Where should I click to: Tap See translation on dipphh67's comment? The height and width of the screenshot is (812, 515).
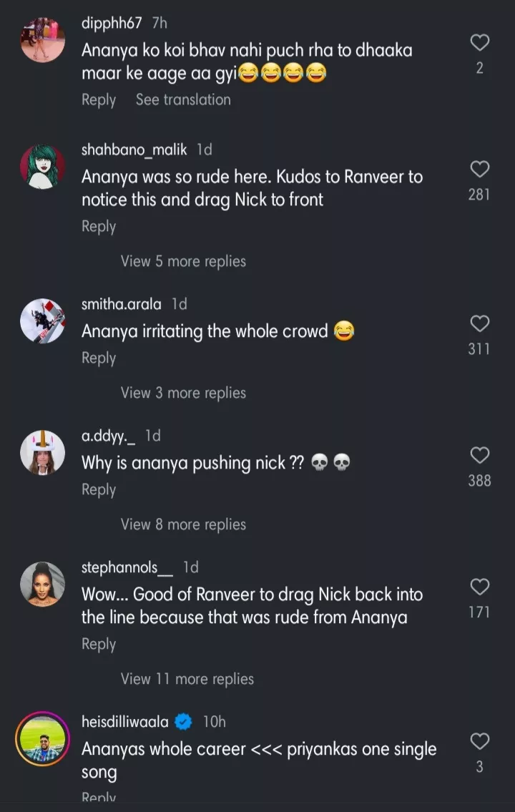183,100
